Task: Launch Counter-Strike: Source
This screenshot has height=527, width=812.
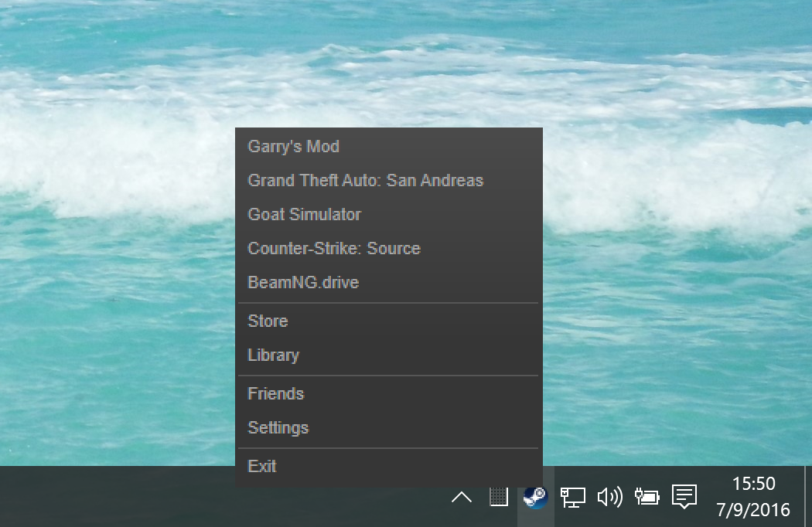Action: [388, 249]
